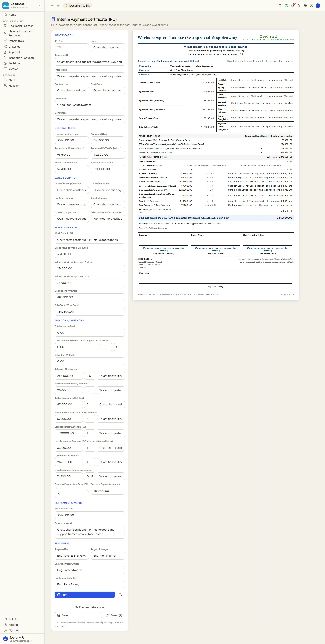The width and height of the screenshot is (325, 644).
Task: Click the Revisions history icon
Action: coord(5,63)
